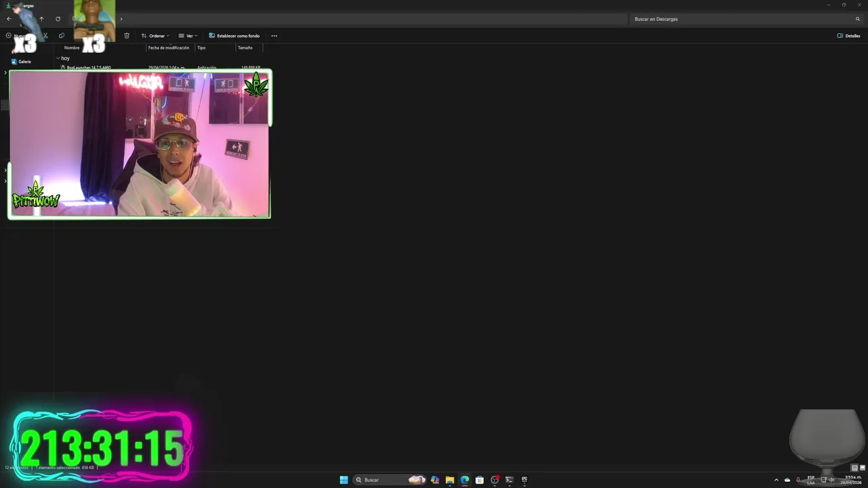The width and height of the screenshot is (868, 488).
Task: Click the Buscar en Descargas search field
Action: tap(742, 19)
